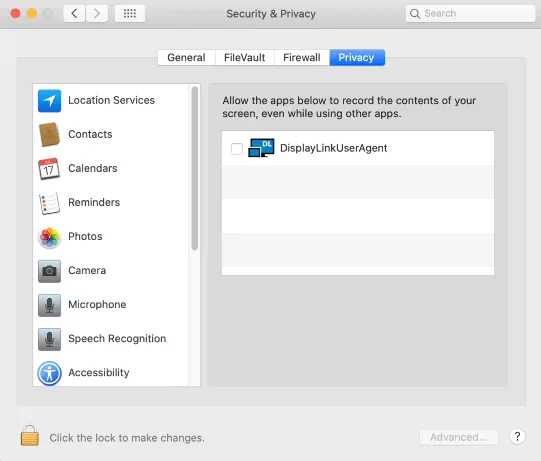This screenshot has width=541, height=461.
Task: Go back with the left chevron
Action: 74,13
